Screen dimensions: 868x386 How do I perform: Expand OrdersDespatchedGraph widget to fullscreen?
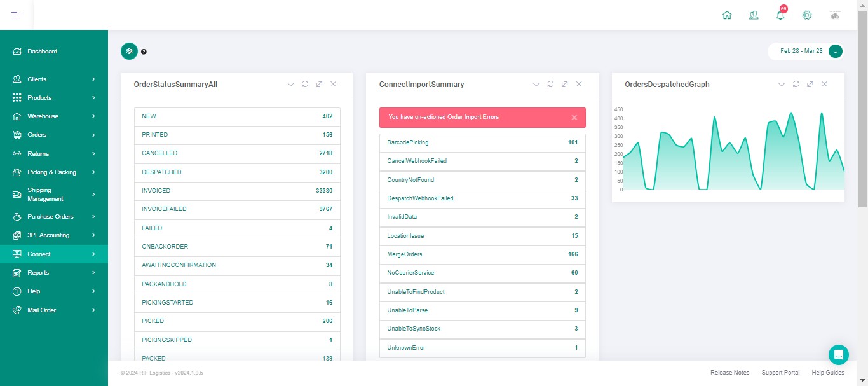point(810,84)
